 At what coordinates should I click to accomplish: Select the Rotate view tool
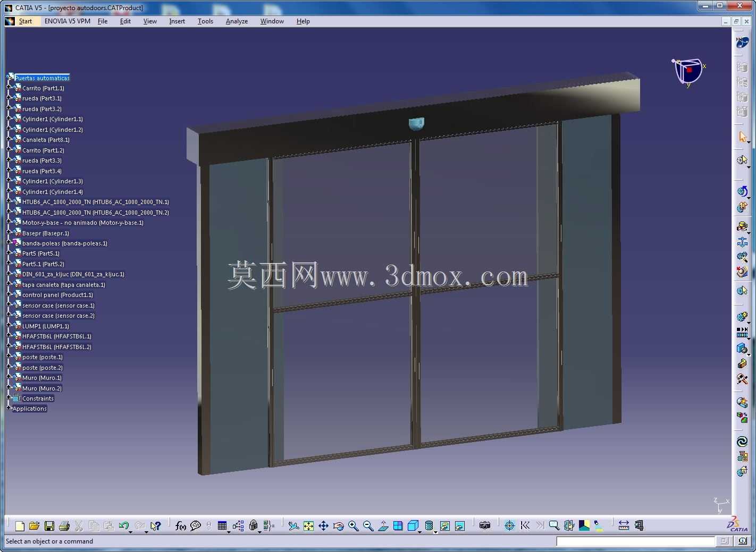pyautogui.click(x=338, y=526)
